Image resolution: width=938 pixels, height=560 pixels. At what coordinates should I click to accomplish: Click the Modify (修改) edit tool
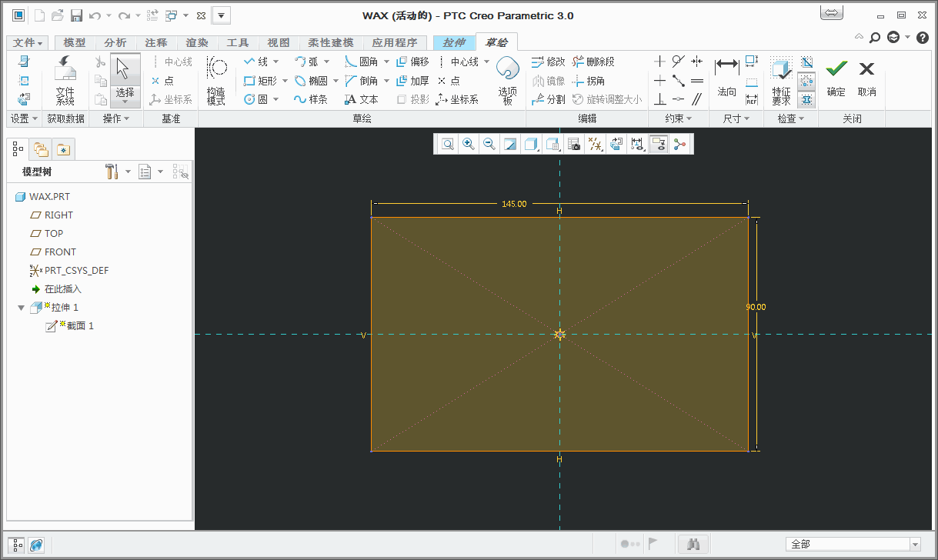click(x=548, y=62)
